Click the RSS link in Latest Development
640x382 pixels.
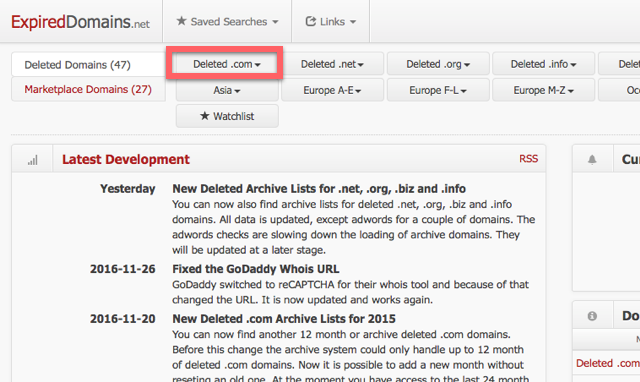529,159
